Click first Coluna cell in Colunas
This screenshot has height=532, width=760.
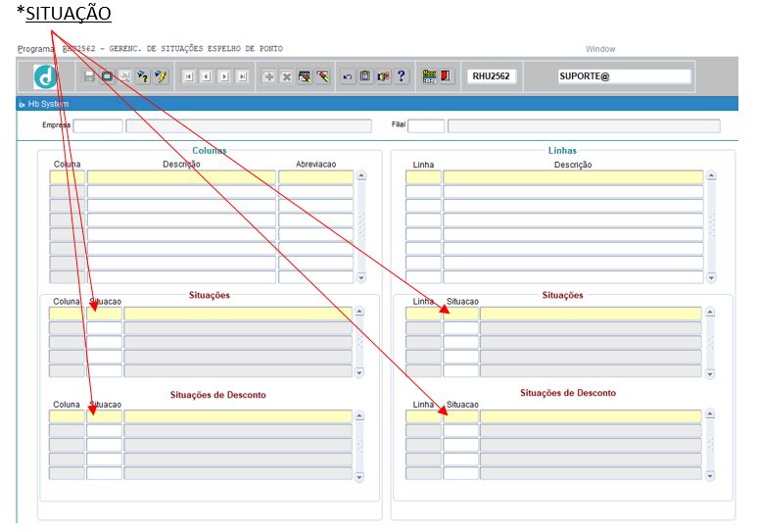click(68, 177)
